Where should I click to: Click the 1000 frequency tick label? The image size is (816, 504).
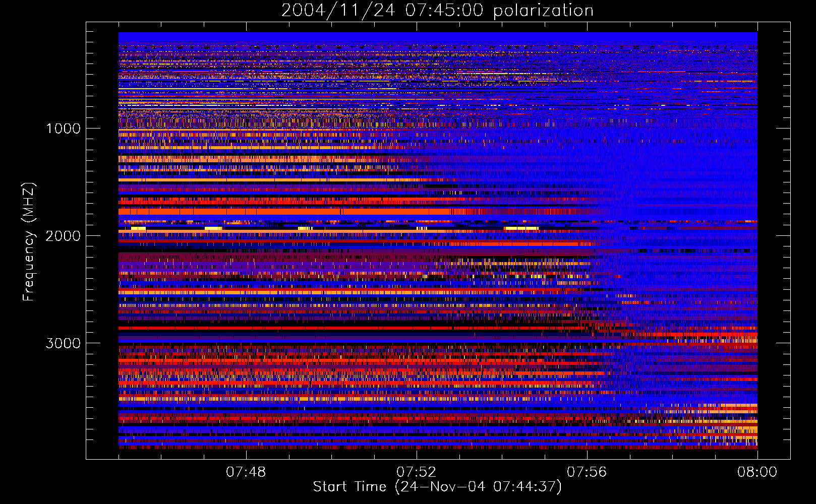point(63,129)
